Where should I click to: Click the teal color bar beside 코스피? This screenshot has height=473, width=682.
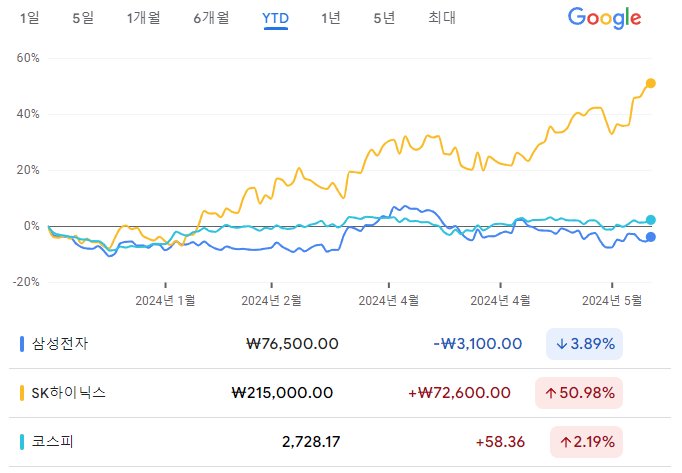[x=22, y=442]
